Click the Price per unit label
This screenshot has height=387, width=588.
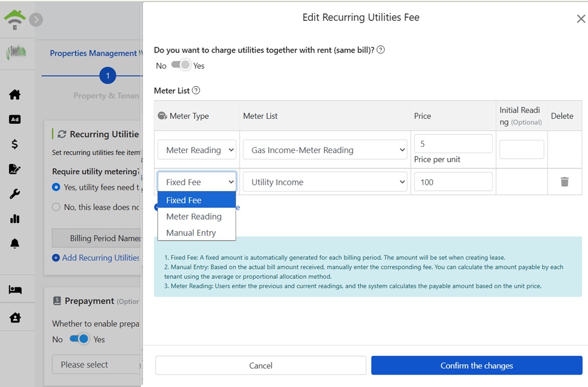437,159
